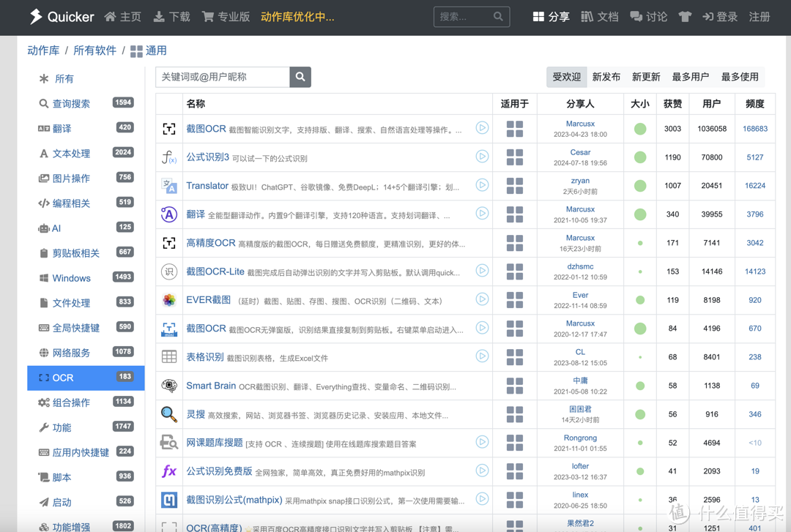Select 新更新 sort tab
Viewport: 791px width, 532px height.
[x=646, y=77]
